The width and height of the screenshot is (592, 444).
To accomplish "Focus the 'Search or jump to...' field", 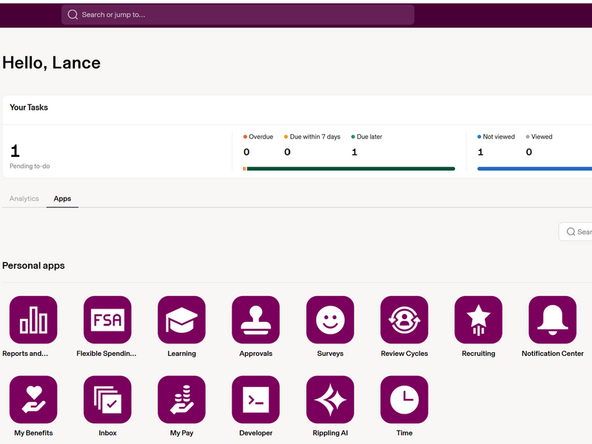I will click(x=238, y=15).
